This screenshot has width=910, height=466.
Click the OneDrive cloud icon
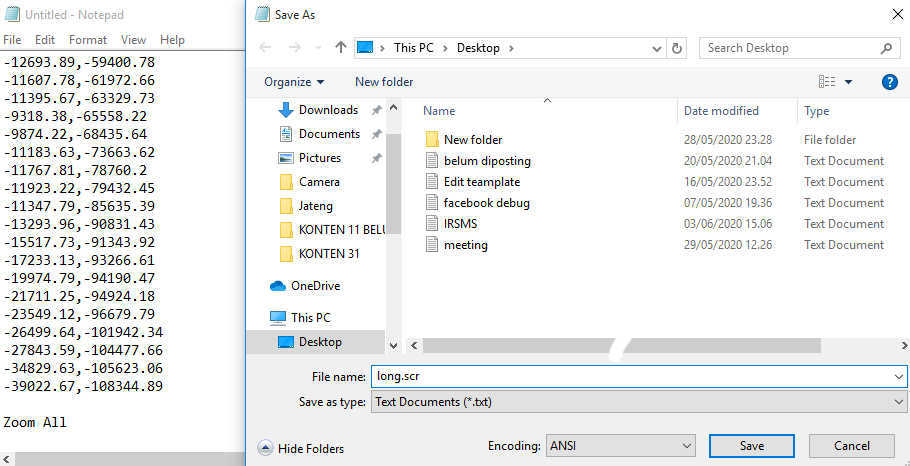click(278, 286)
